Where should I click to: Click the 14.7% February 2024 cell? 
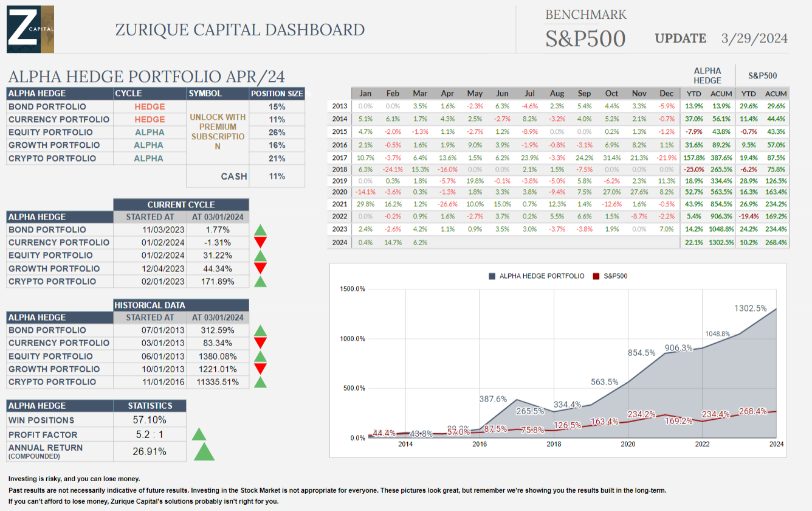point(393,242)
